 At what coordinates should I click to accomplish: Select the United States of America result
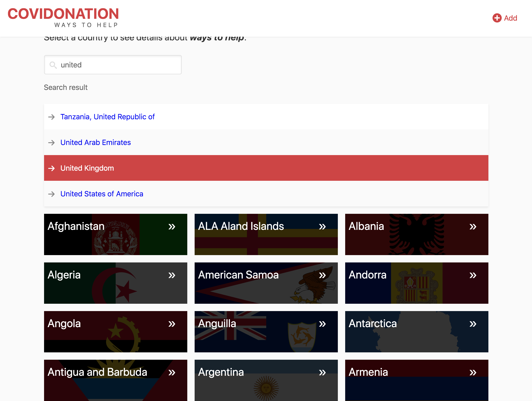coord(102,194)
